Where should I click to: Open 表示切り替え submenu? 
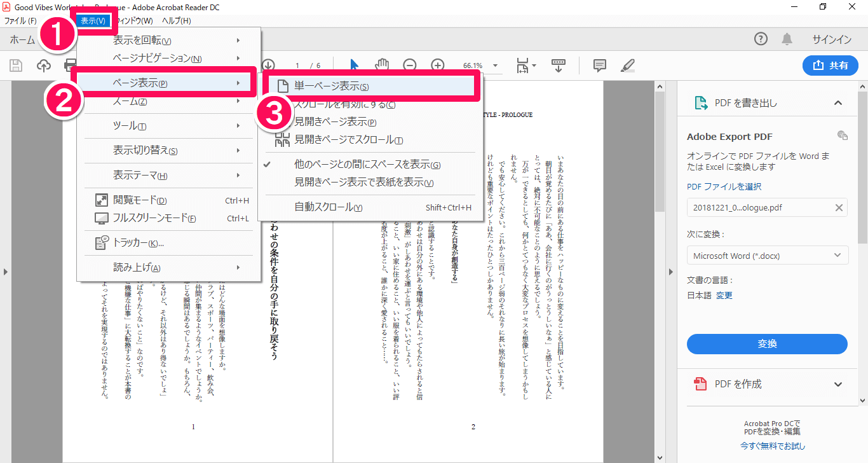pos(169,151)
